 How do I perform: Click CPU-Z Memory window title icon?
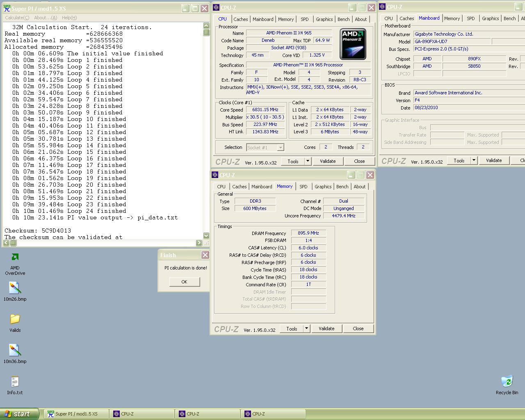tap(215, 175)
